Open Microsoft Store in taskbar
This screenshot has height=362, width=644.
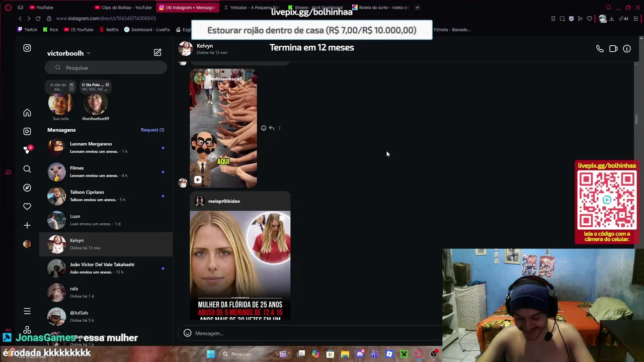pyautogui.click(x=331, y=354)
